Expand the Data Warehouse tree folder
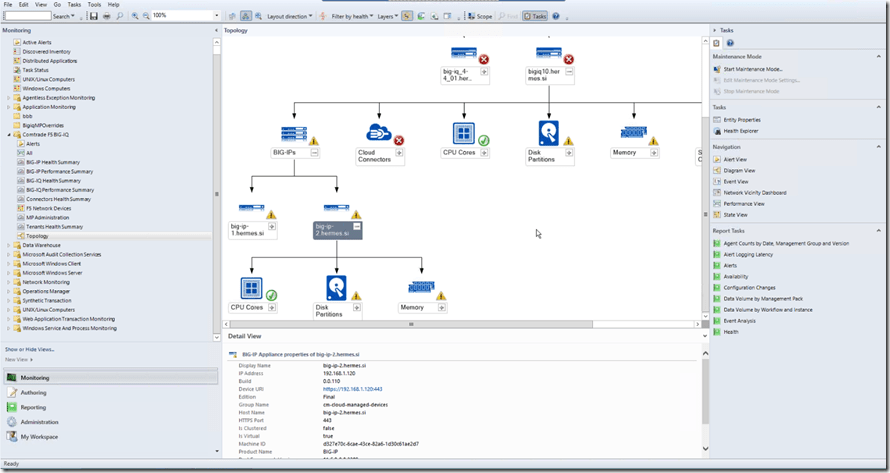The height and width of the screenshot is (473, 890). tap(8, 245)
